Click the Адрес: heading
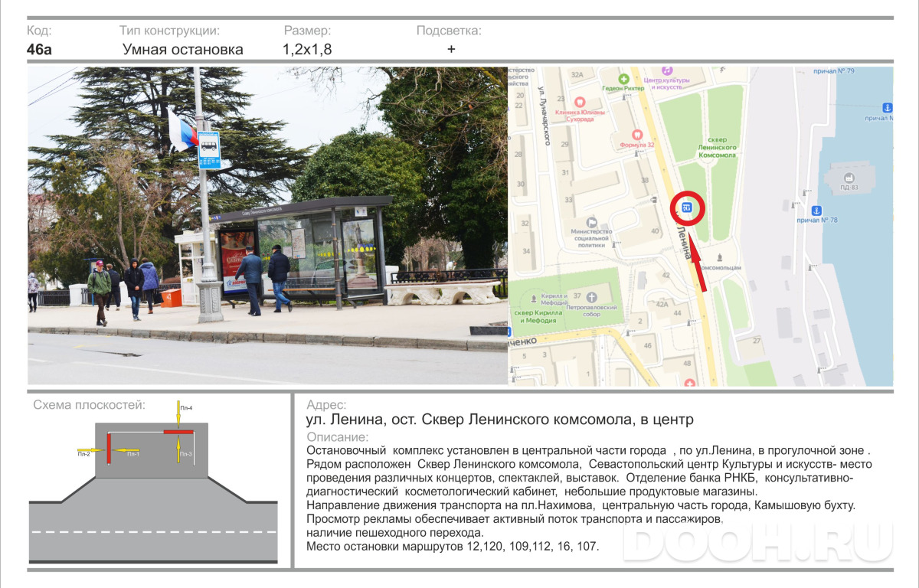The height and width of the screenshot is (588, 919). [x=326, y=405]
